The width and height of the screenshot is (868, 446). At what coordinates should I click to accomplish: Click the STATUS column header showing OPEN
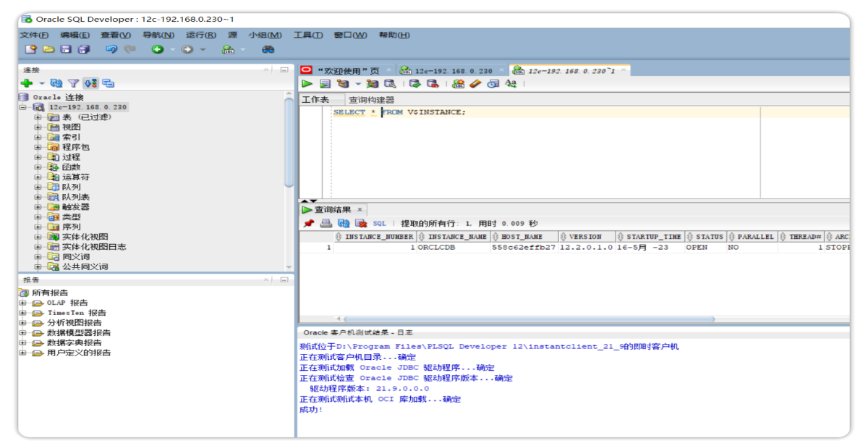[707, 235]
